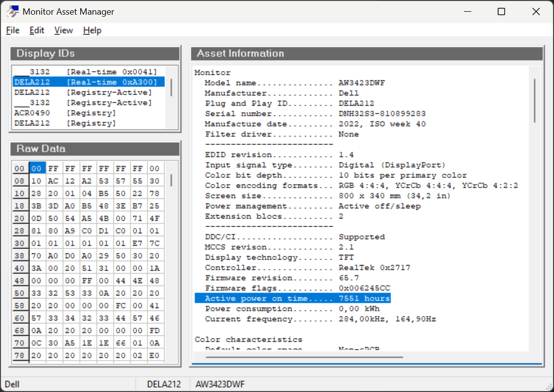Click the DELA212 status bar entry
Screen dimensions: 554x392
(x=164, y=384)
